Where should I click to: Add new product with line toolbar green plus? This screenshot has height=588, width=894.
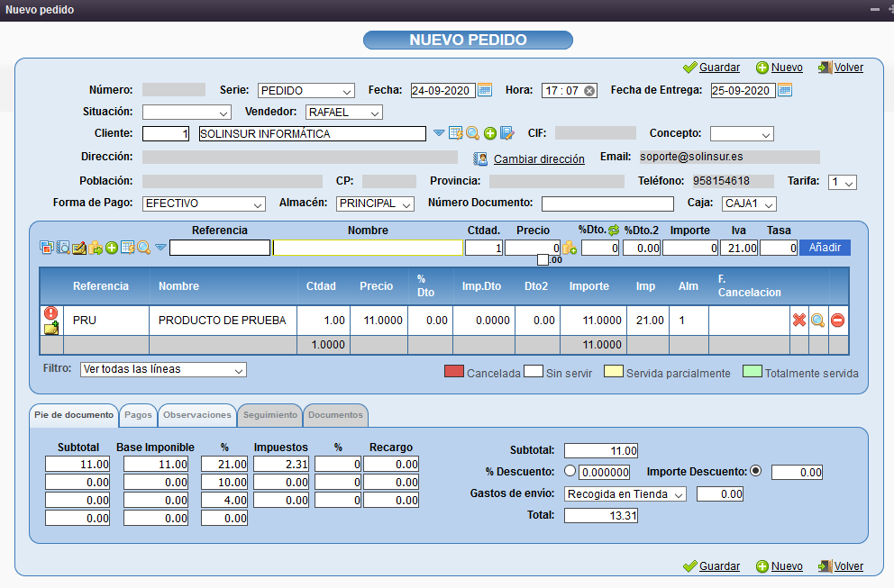tap(112, 248)
